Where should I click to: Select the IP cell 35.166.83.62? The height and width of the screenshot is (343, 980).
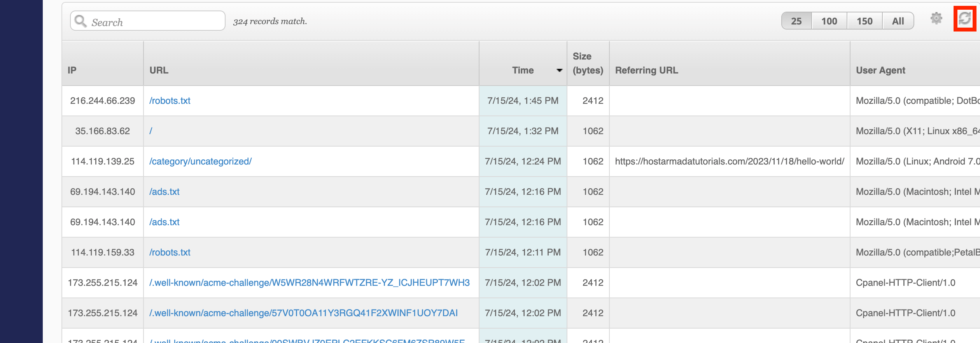click(103, 131)
